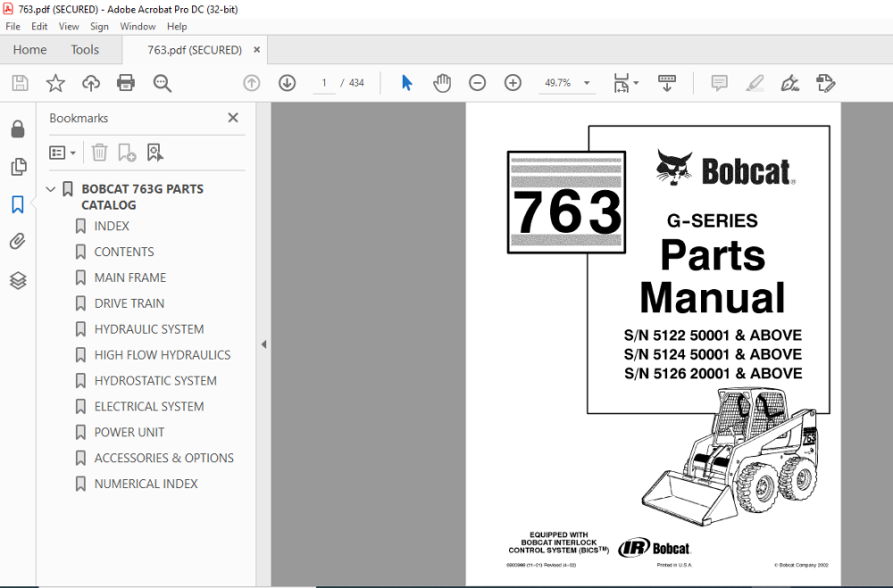Zoom out with minus icon
The height and width of the screenshot is (588, 893).
(477, 83)
